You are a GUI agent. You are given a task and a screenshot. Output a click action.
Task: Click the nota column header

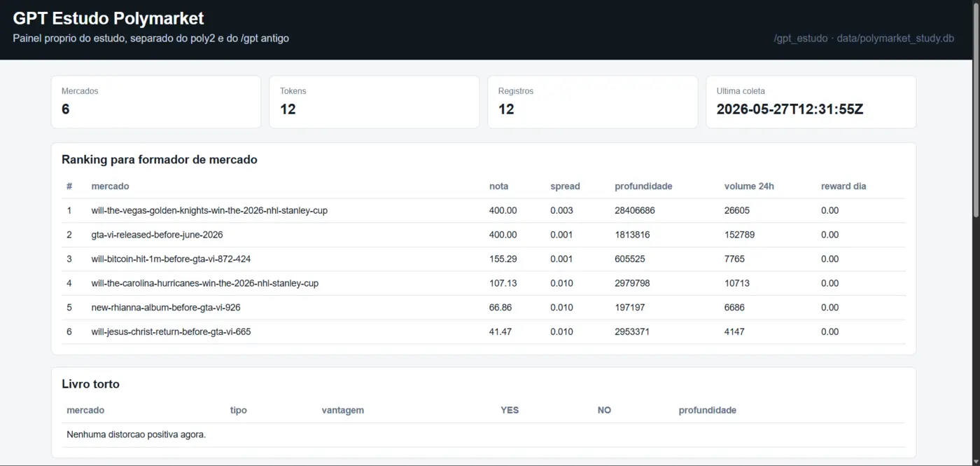498,186
